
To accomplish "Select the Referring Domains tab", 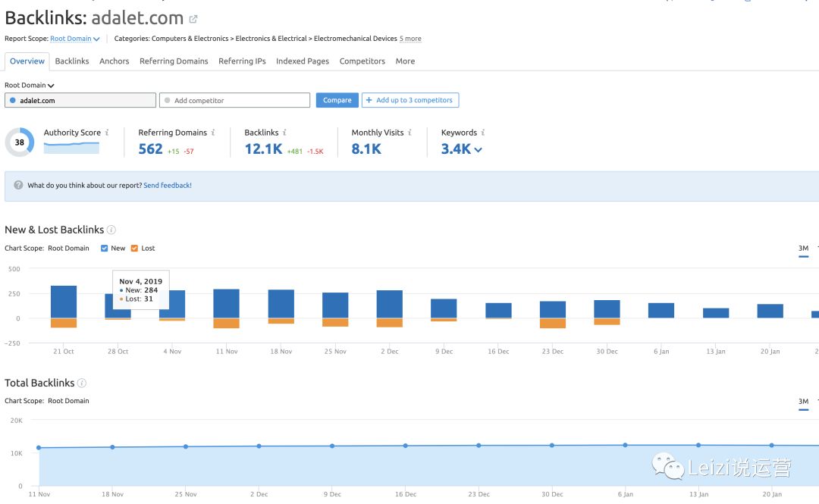I will (174, 61).
